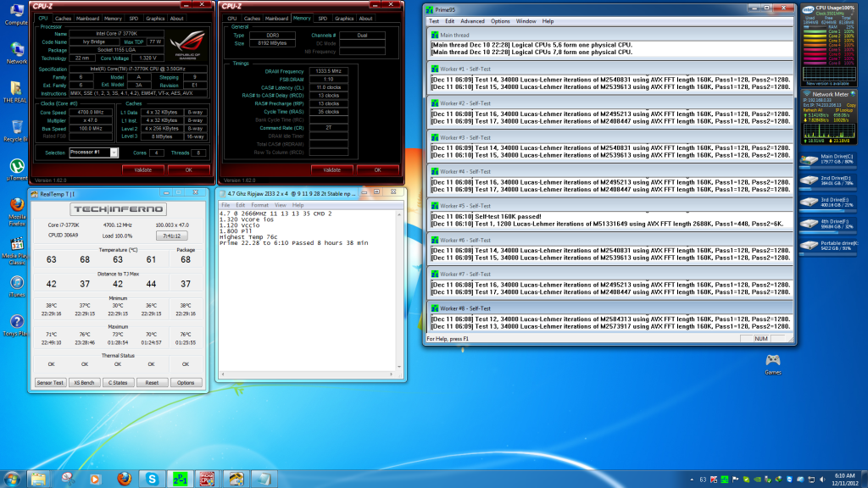
Task: Switch to Notepad on the taskbar
Action: point(264,480)
